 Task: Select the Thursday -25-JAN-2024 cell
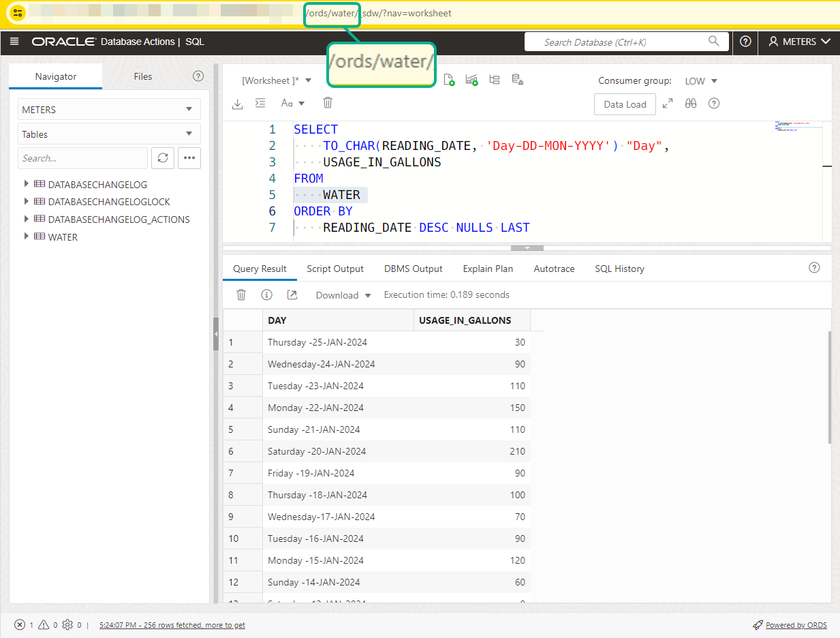[x=338, y=342]
